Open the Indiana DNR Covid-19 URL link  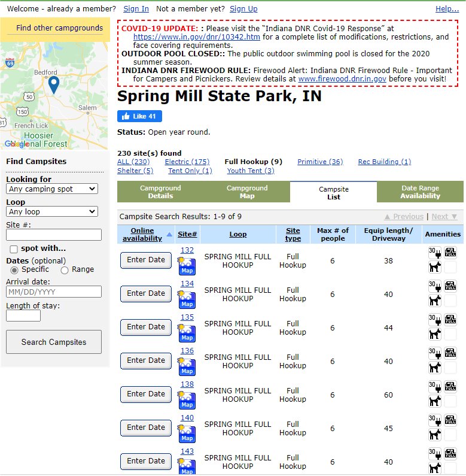click(x=197, y=37)
